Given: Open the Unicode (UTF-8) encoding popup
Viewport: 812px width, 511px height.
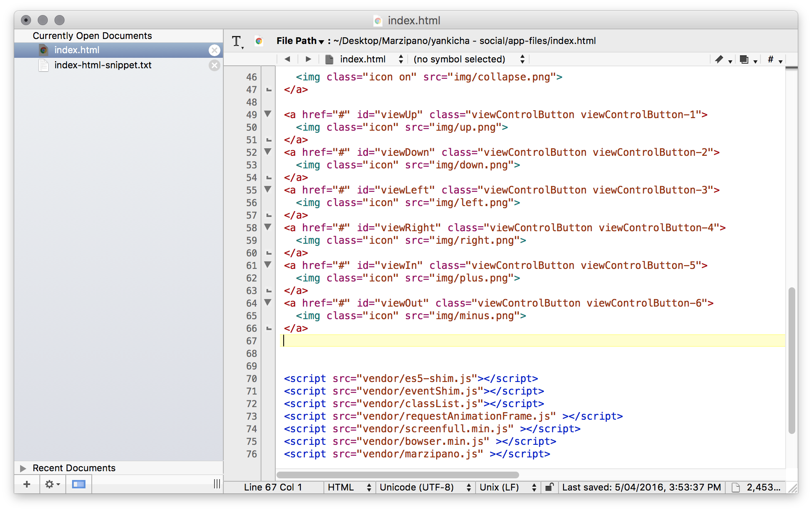Looking at the screenshot, I should coord(425,487).
